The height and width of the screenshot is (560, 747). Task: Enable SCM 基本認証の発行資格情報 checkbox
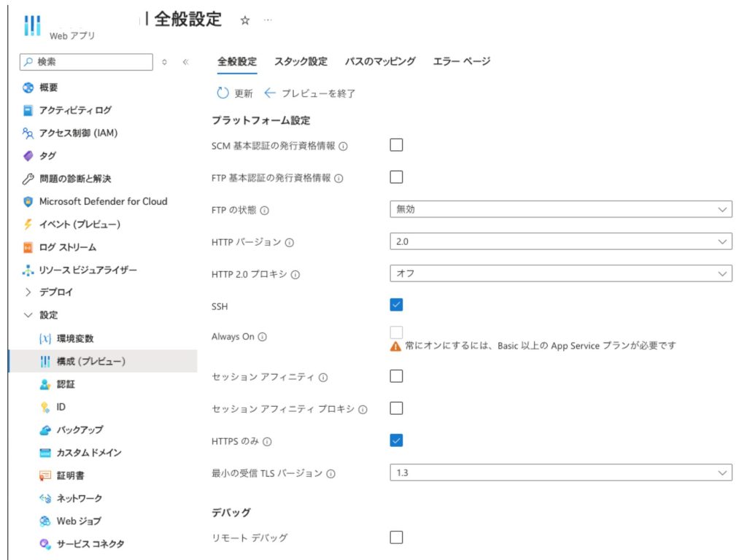point(396,145)
